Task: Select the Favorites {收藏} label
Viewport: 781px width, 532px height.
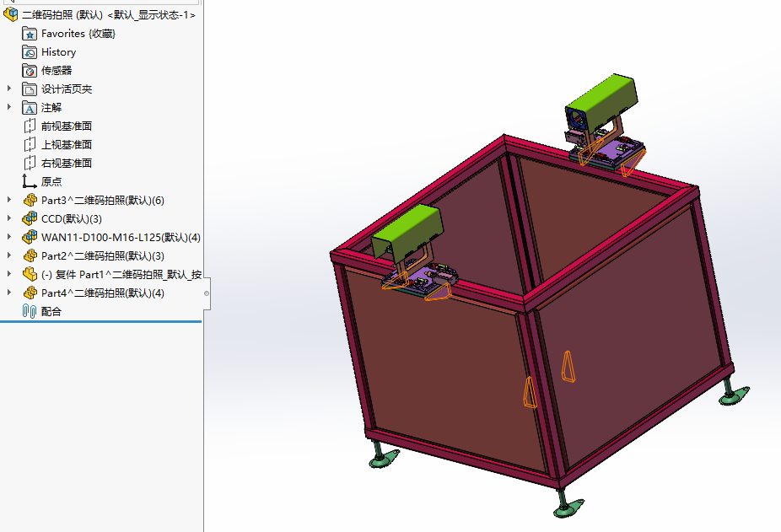Action: click(x=78, y=34)
